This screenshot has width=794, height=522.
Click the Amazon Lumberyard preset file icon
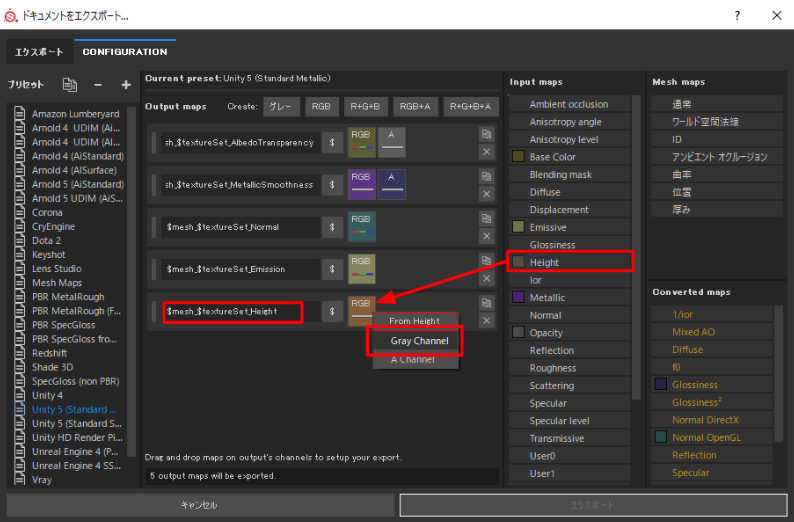20,113
